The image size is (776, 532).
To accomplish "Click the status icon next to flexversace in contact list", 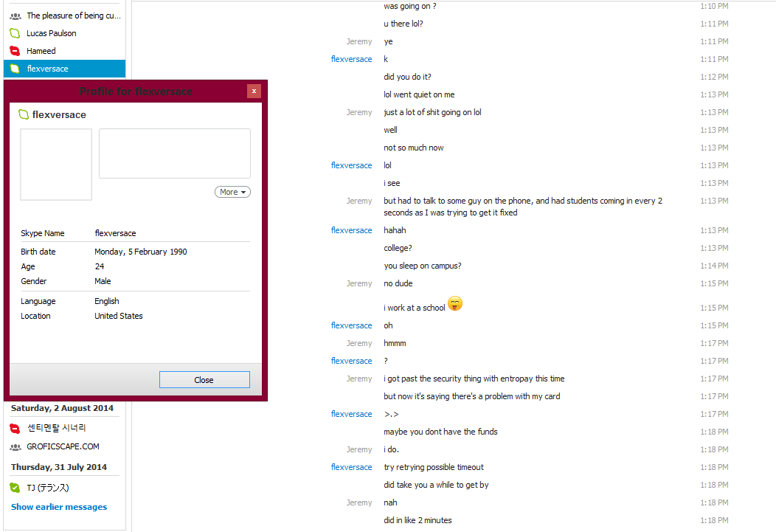I will pos(15,69).
